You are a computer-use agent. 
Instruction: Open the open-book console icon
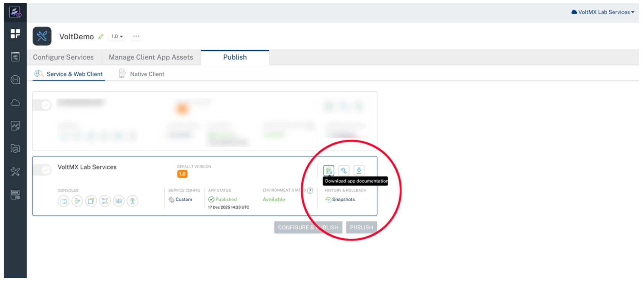[119, 201]
